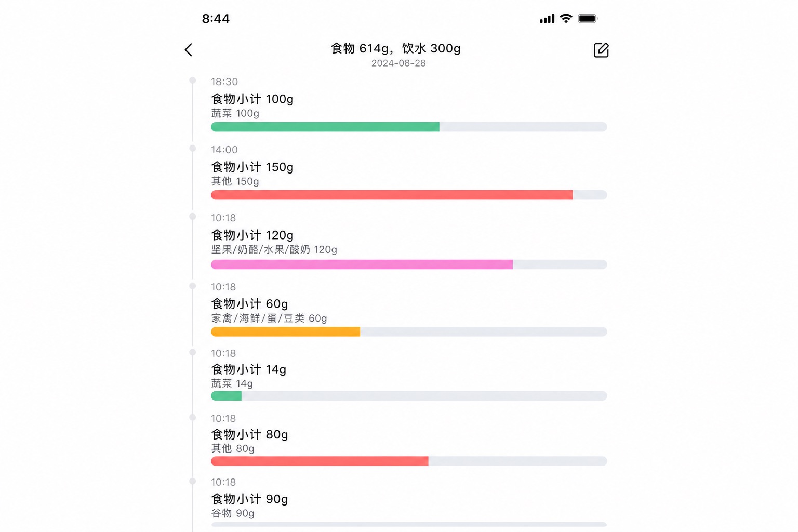This screenshot has width=798, height=532.
Task: Select the 18:30 timeline dot
Action: (x=193, y=81)
